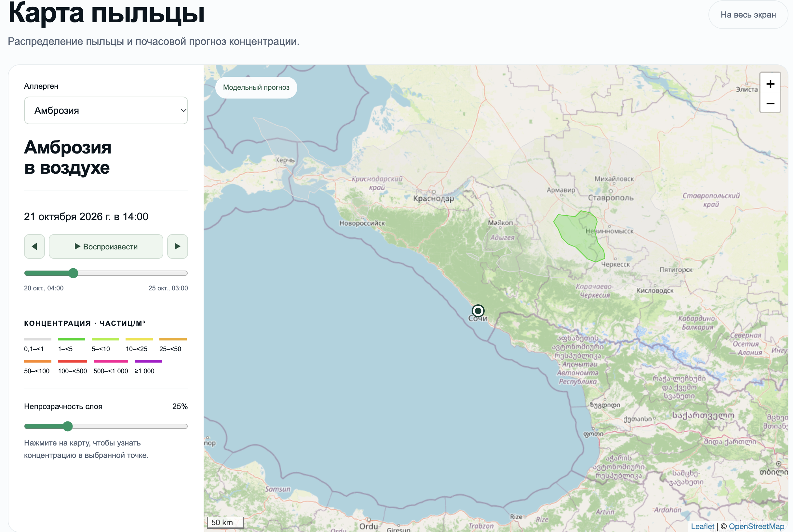Click the 0,1–<1 gray legend swatch
This screenshot has width=793, height=532.
[38, 339]
